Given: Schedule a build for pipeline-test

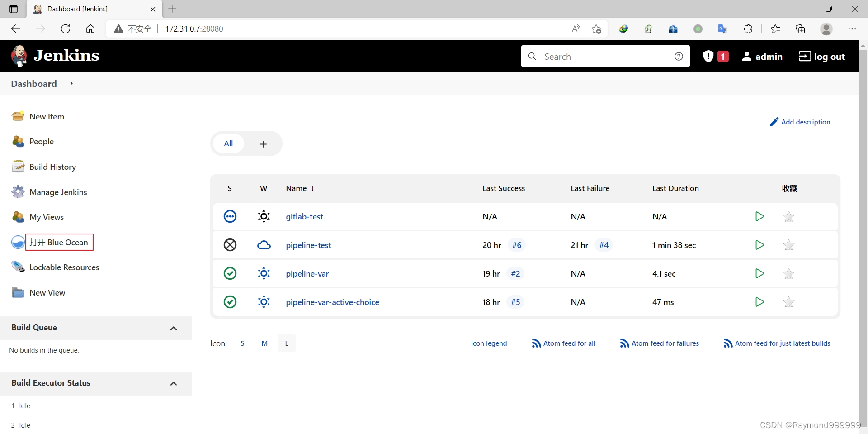Looking at the screenshot, I should [759, 245].
